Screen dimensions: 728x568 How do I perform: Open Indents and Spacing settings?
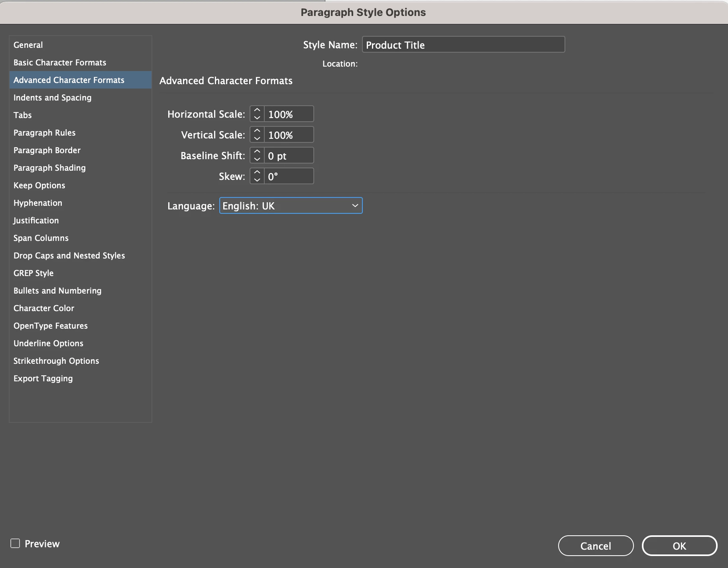80,98
